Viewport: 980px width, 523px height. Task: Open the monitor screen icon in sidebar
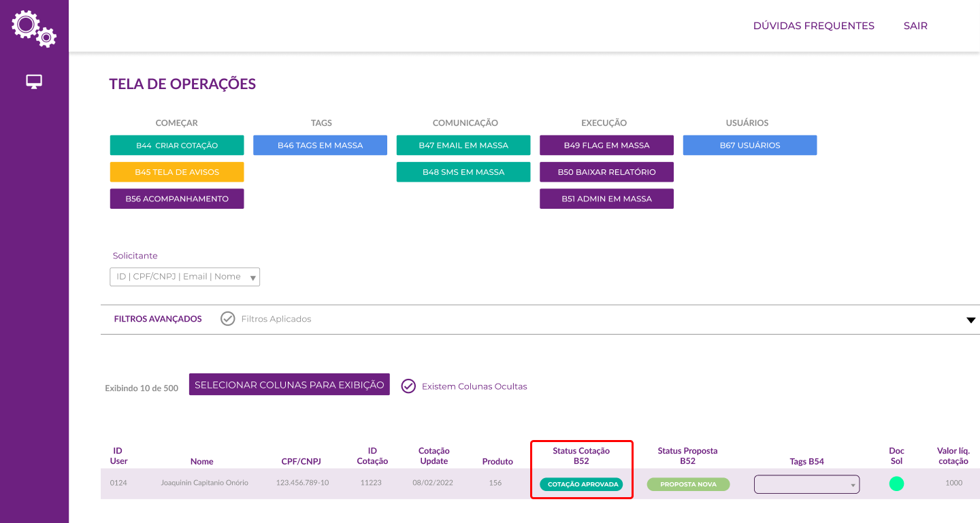pyautogui.click(x=34, y=82)
